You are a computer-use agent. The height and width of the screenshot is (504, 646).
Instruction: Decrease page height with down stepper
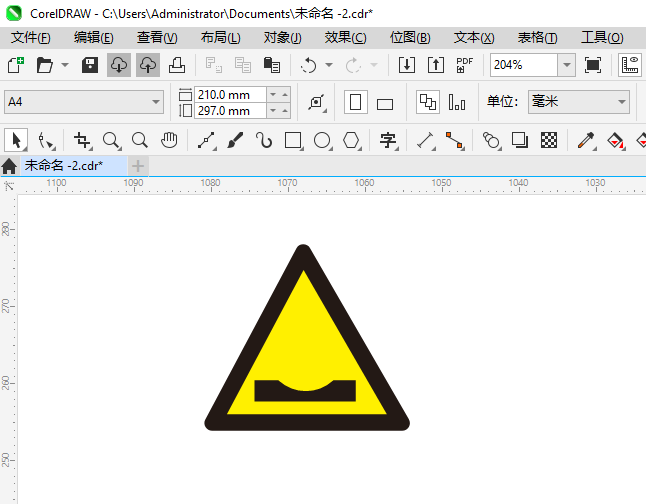coord(273,110)
